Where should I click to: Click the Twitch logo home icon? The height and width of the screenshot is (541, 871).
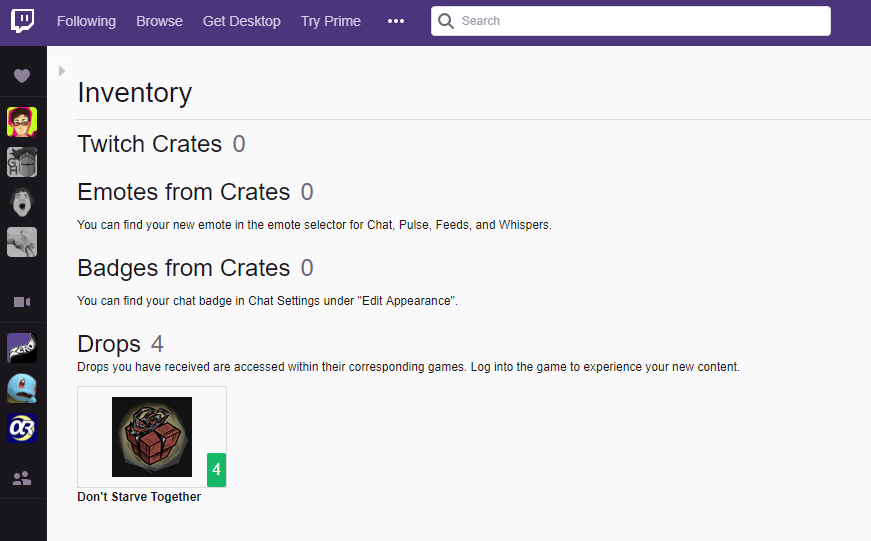pos(22,21)
